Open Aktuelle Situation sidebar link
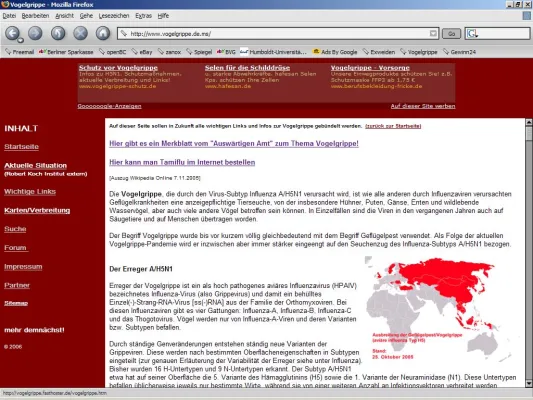This screenshot has height=400, width=533. pyautogui.click(x=35, y=166)
